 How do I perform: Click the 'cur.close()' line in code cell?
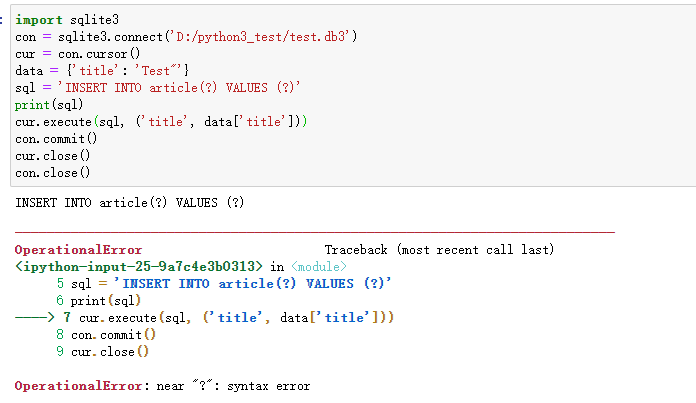click(52, 156)
